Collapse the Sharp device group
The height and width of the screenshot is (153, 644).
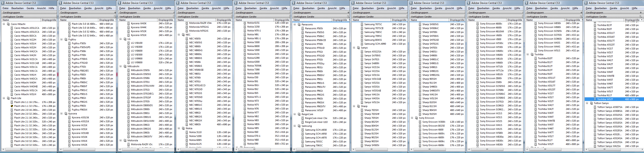coord(354,106)
